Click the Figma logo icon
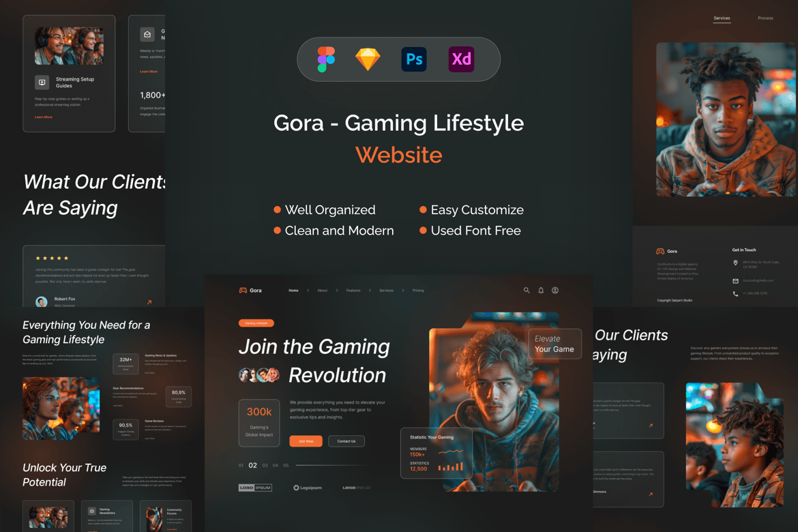 326,59
